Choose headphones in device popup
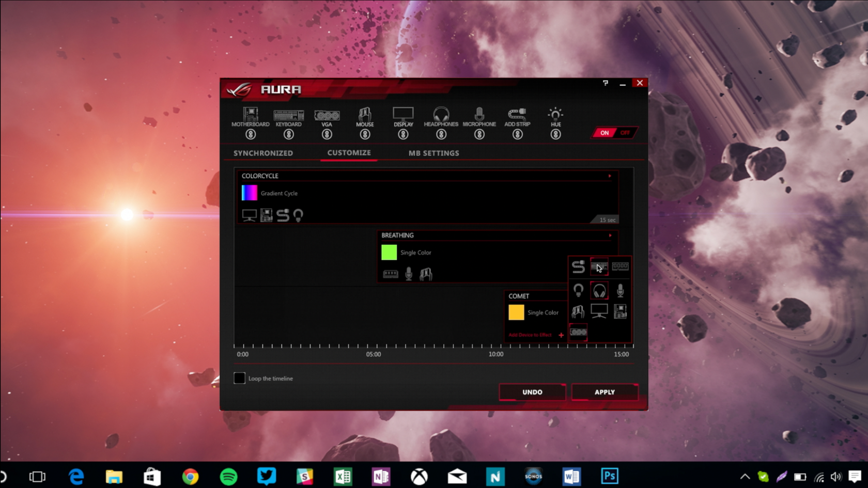 pos(599,291)
